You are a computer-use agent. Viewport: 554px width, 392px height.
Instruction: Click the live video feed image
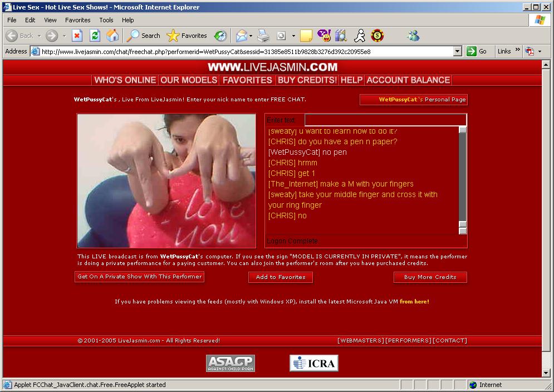166,180
